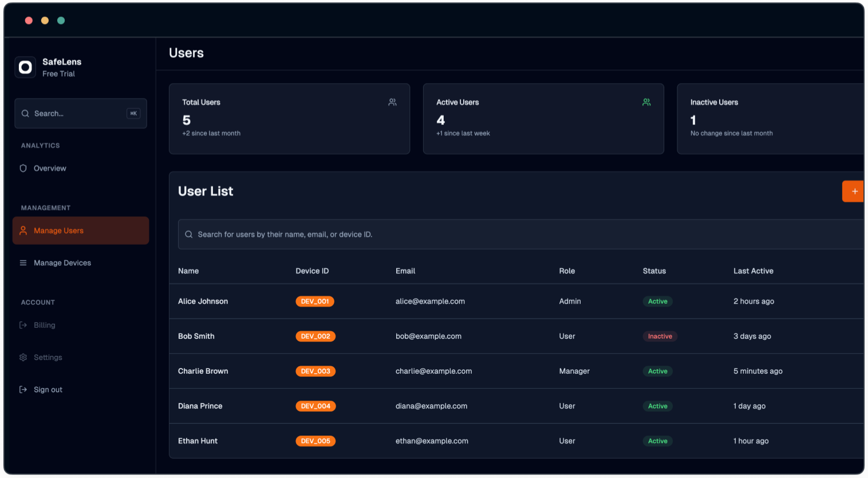The height and width of the screenshot is (478, 868).
Task: Click Ethan Hunt's Active status badge
Action: click(658, 441)
